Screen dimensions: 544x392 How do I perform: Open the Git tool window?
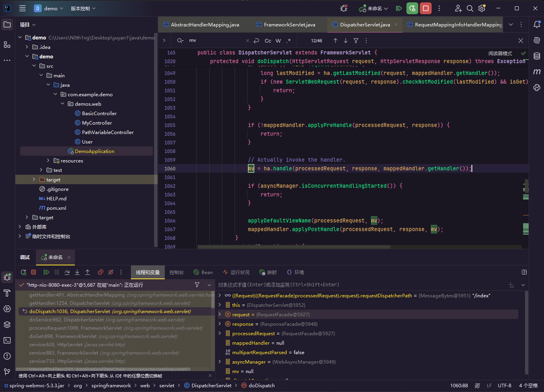(x=7, y=371)
